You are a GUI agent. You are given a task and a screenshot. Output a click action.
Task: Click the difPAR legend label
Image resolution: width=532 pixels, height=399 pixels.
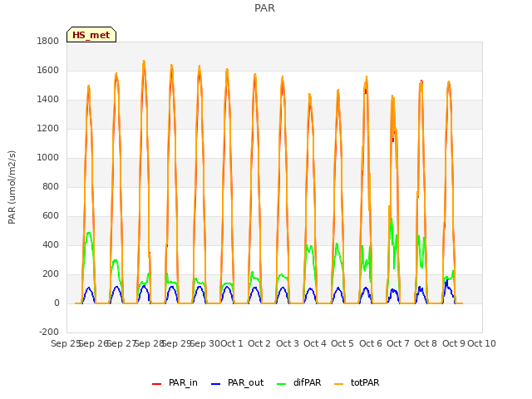point(307,382)
